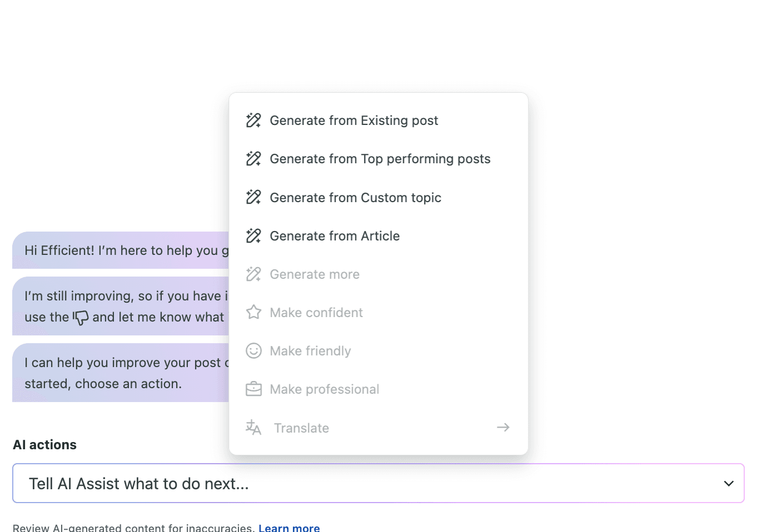Click the 'I can help you improve' message
This screenshot has width=757, height=532.
121,373
